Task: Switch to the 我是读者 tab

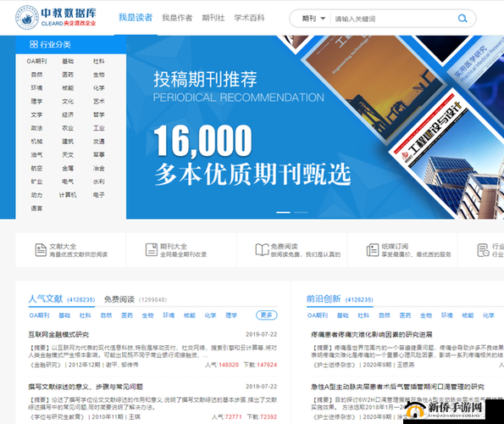Action: 136,17
